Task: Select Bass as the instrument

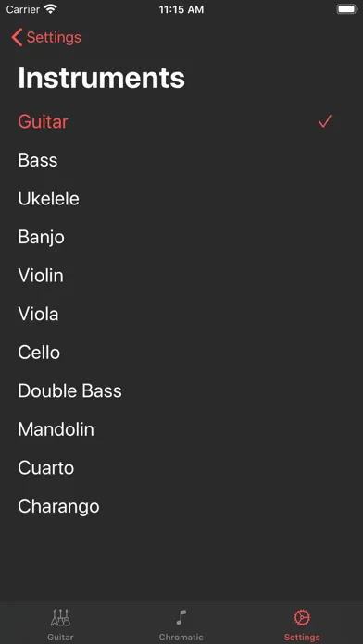Action: pyautogui.click(x=181, y=160)
